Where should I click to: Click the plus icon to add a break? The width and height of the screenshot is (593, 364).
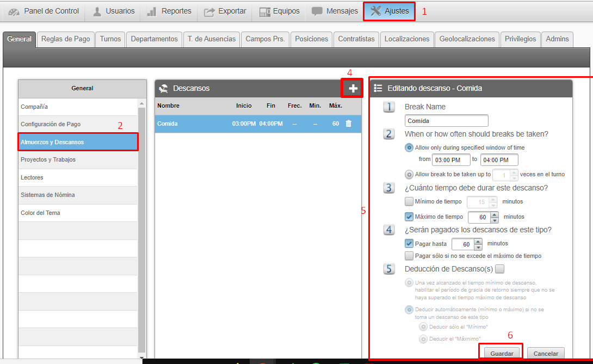[x=353, y=88]
